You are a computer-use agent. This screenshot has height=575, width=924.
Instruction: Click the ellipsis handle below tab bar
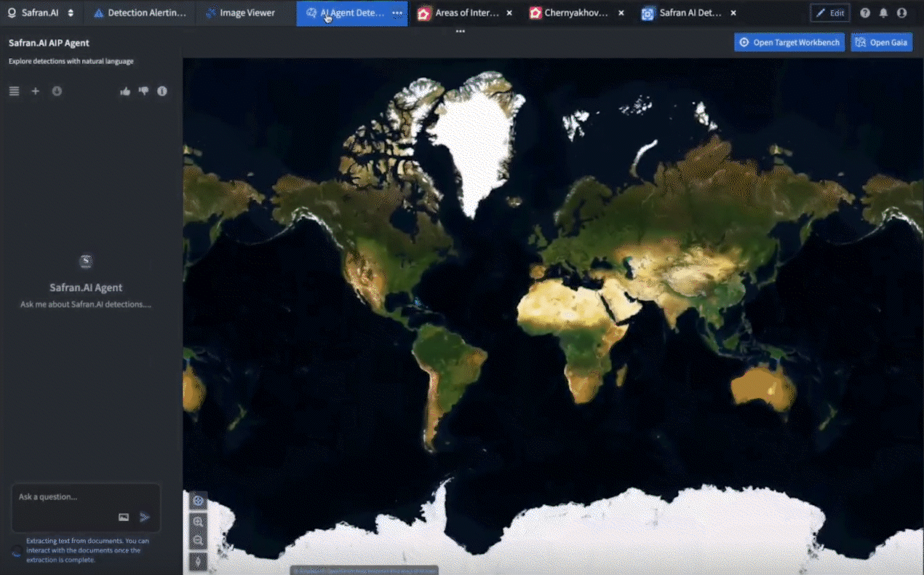460,31
